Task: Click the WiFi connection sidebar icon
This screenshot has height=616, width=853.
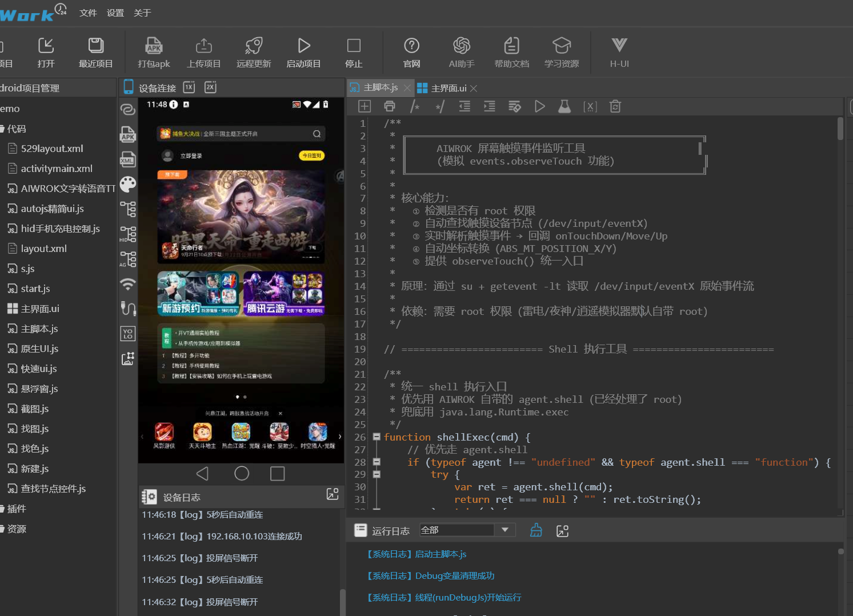Action: [x=128, y=284]
